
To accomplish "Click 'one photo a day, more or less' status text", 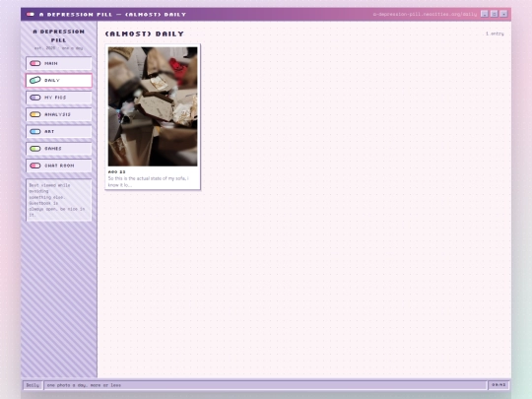I will coord(84,385).
